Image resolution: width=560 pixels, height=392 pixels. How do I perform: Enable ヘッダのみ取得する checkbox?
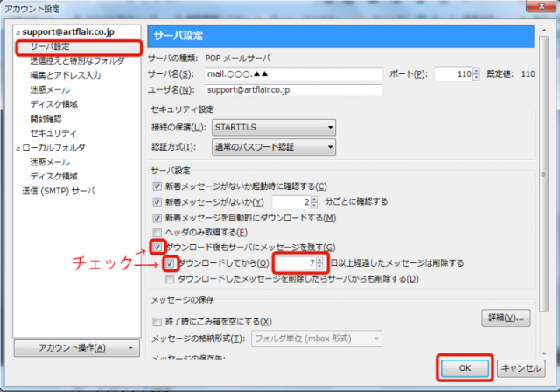[x=157, y=233]
